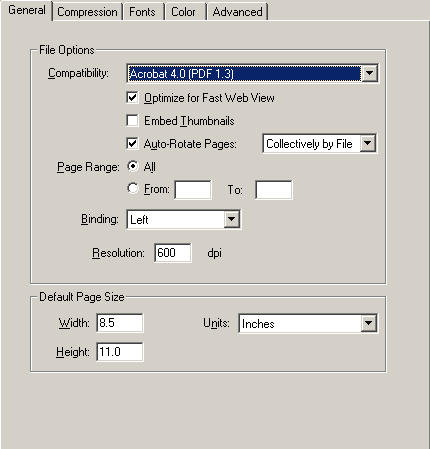Viewport: 430px width, 449px height.
Task: Click the Height field showing 11.0
Action: (120, 352)
